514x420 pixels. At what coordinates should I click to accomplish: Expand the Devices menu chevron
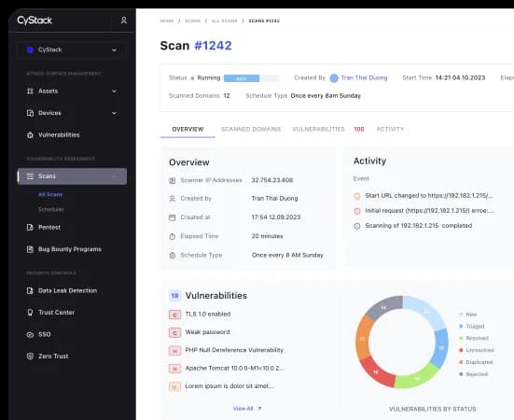[x=114, y=113]
